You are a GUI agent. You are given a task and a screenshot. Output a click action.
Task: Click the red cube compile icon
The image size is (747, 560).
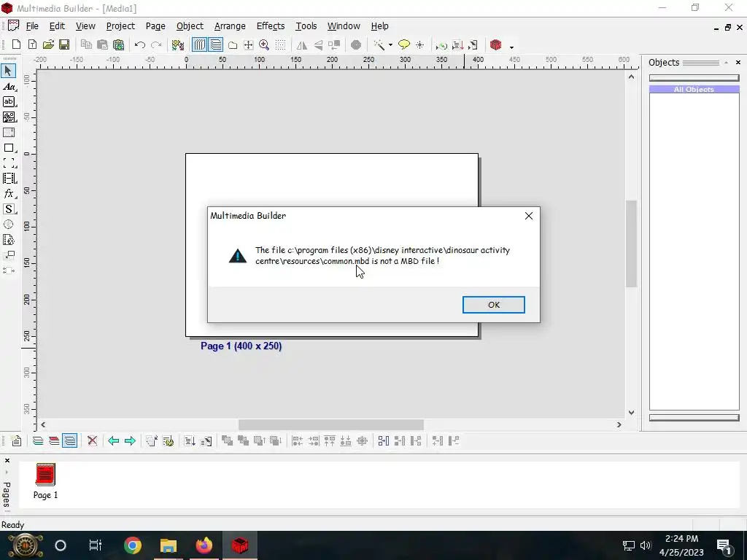[496, 44]
